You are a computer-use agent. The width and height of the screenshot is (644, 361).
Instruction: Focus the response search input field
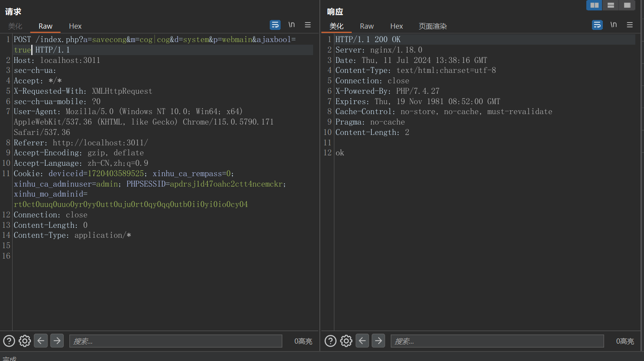[497, 341]
